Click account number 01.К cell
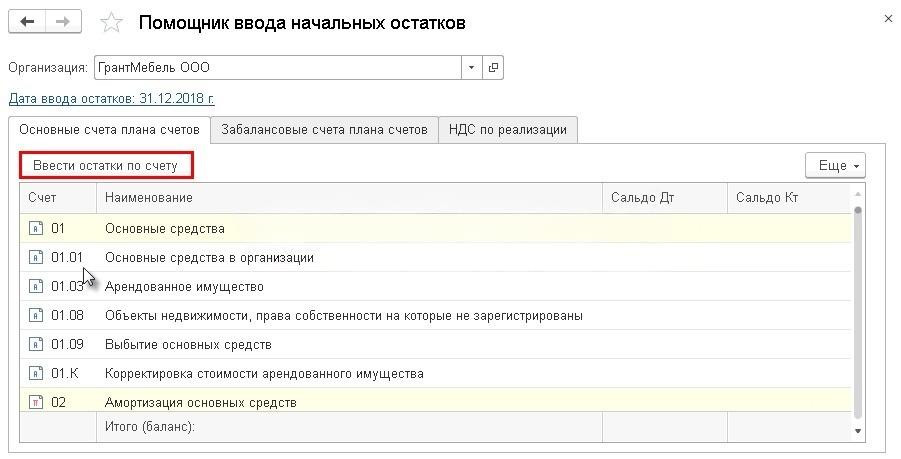 [x=64, y=373]
